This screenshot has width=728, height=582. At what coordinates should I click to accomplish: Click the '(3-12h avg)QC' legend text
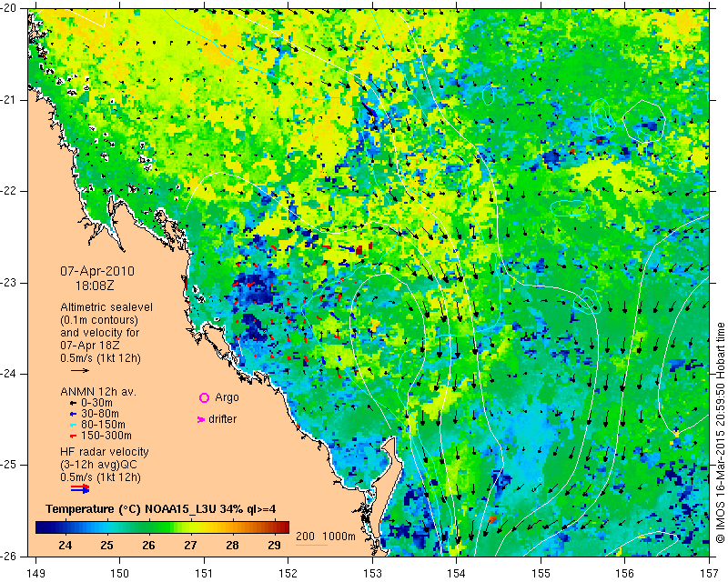tap(98, 465)
